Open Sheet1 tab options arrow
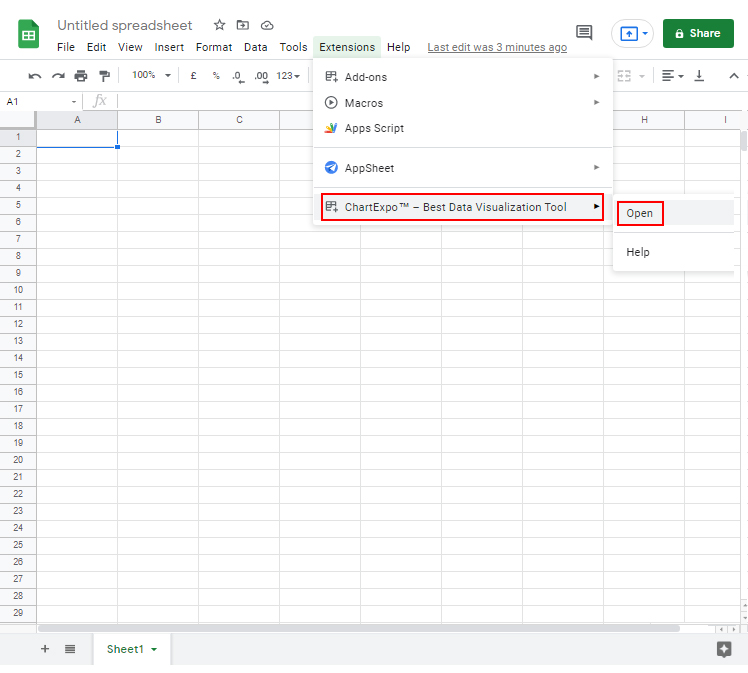Screen dimensions: 748x673 click(154, 649)
